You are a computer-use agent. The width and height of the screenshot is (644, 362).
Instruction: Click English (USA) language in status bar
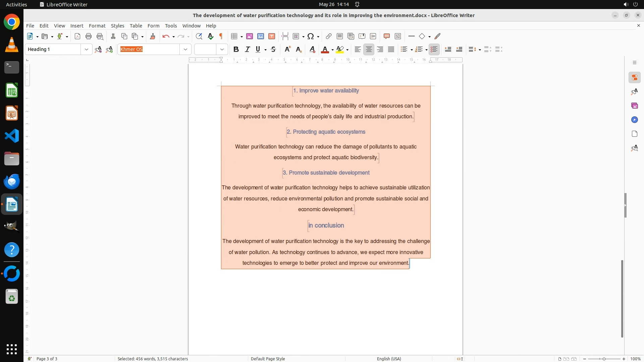(389, 359)
